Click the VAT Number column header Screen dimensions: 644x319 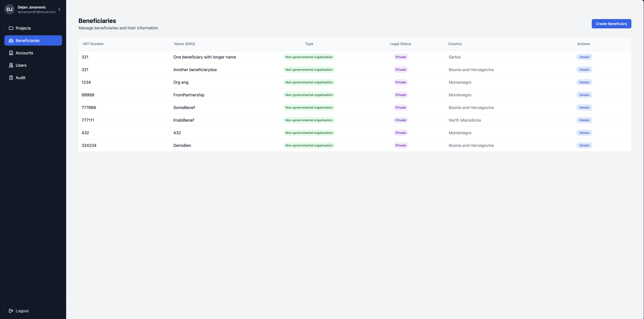(93, 44)
